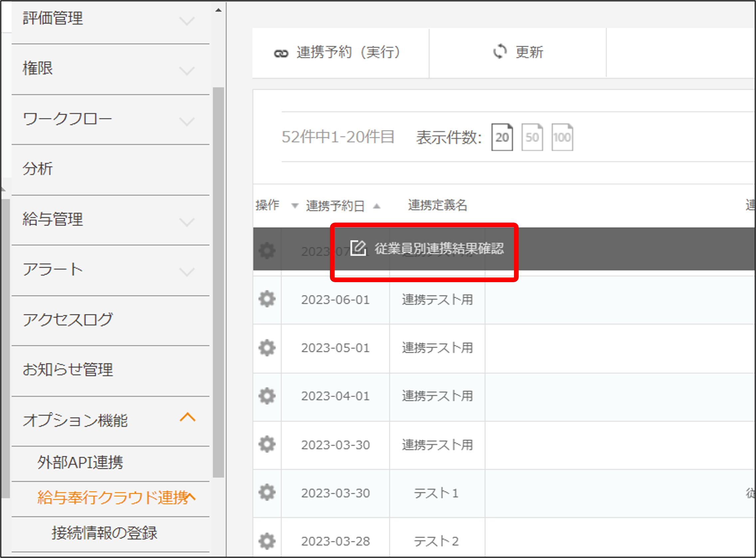
Task: Open the アラート menu label
Action: pos(52,270)
